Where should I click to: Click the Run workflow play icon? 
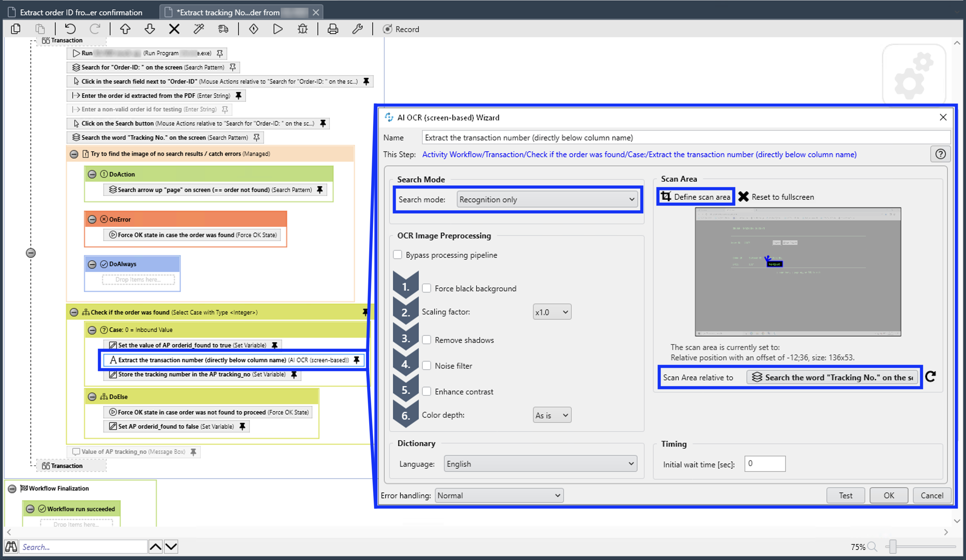click(x=278, y=29)
